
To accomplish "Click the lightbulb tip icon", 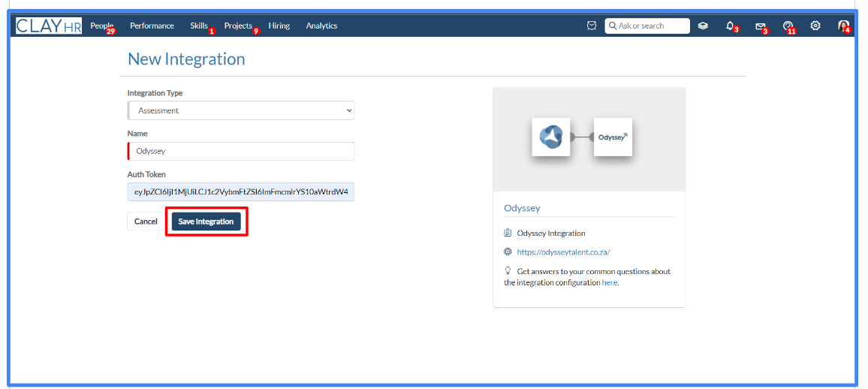I will pos(508,270).
